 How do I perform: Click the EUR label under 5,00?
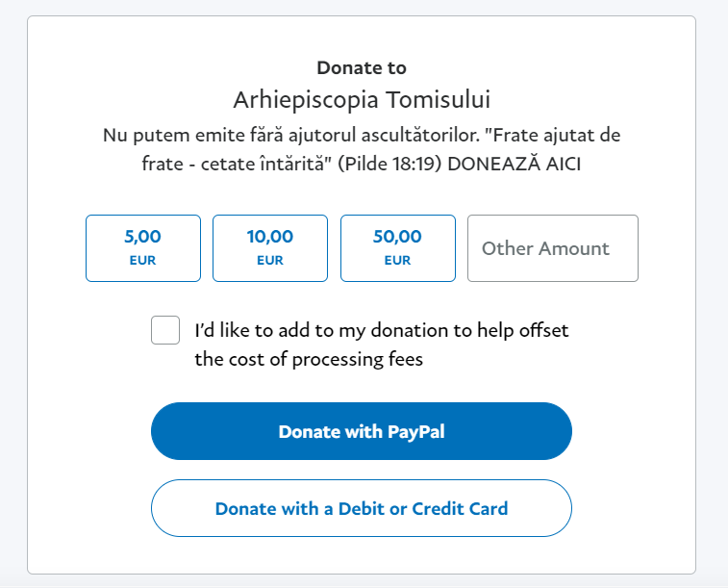tap(142, 260)
